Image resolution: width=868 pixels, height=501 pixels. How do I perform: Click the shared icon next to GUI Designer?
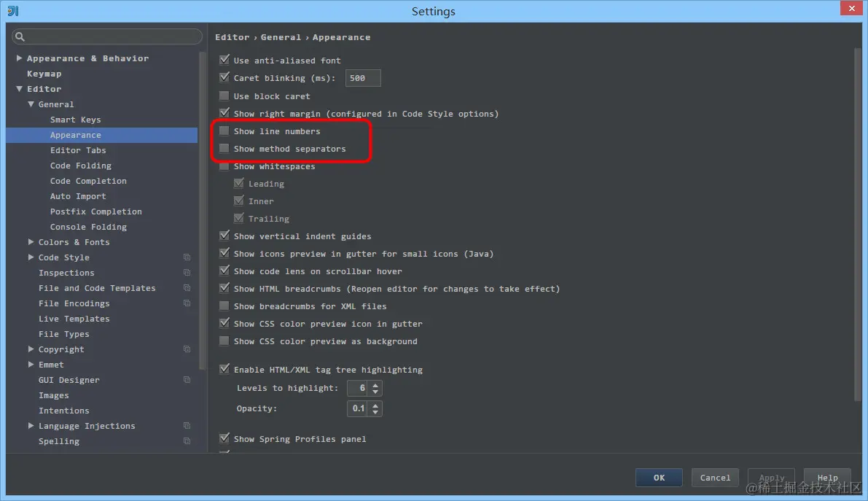(187, 379)
